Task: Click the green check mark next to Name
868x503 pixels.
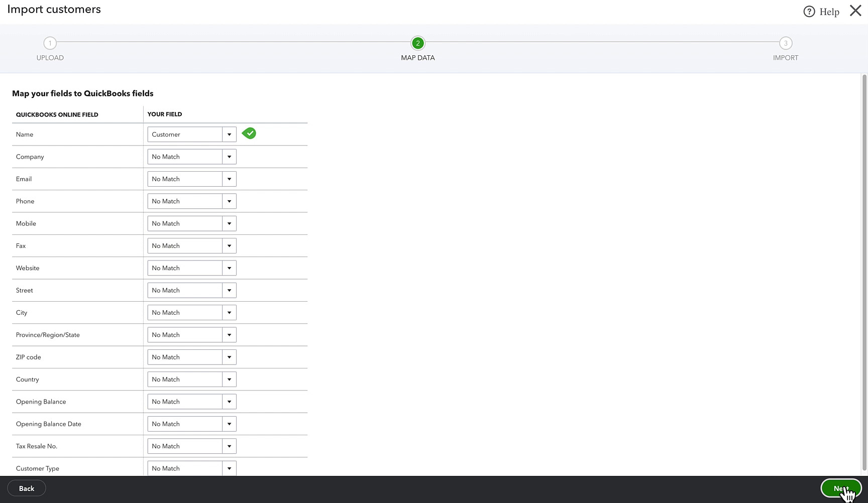Action: pos(249,134)
